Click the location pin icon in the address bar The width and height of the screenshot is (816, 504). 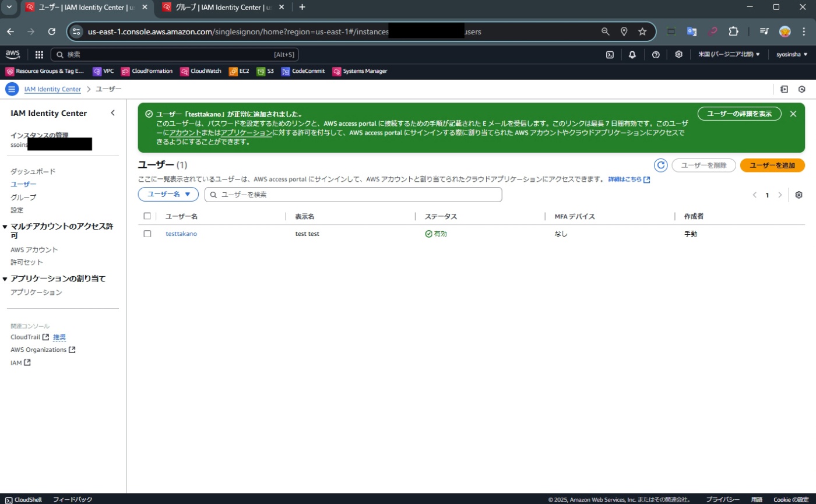tap(624, 31)
